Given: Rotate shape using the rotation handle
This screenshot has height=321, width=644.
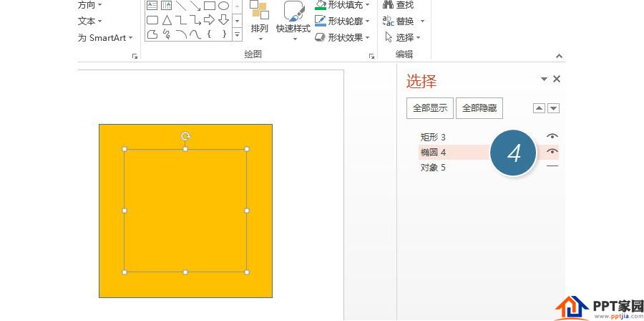Looking at the screenshot, I should 185,136.
